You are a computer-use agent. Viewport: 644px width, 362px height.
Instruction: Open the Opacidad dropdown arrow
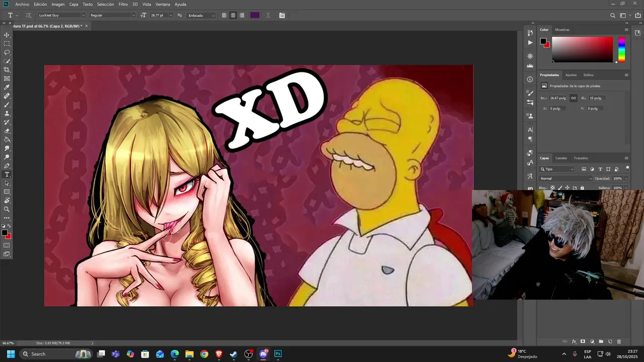[x=626, y=178]
